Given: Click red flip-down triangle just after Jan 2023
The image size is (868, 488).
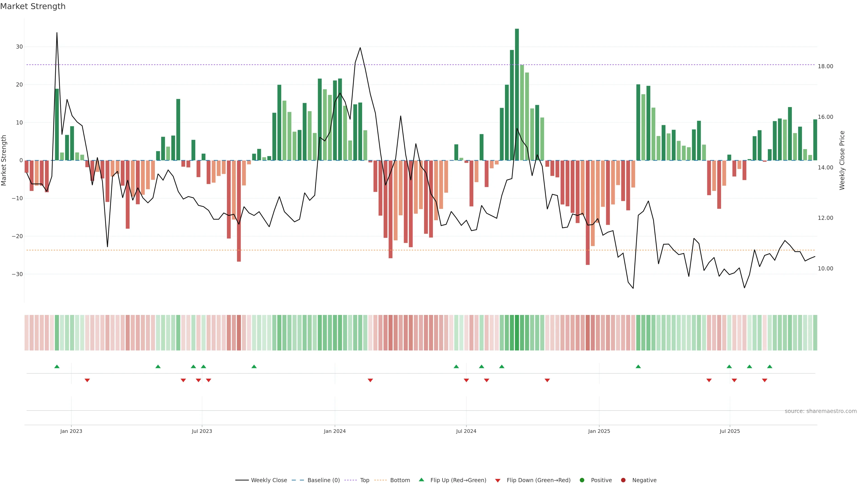Looking at the screenshot, I should pos(87,380).
